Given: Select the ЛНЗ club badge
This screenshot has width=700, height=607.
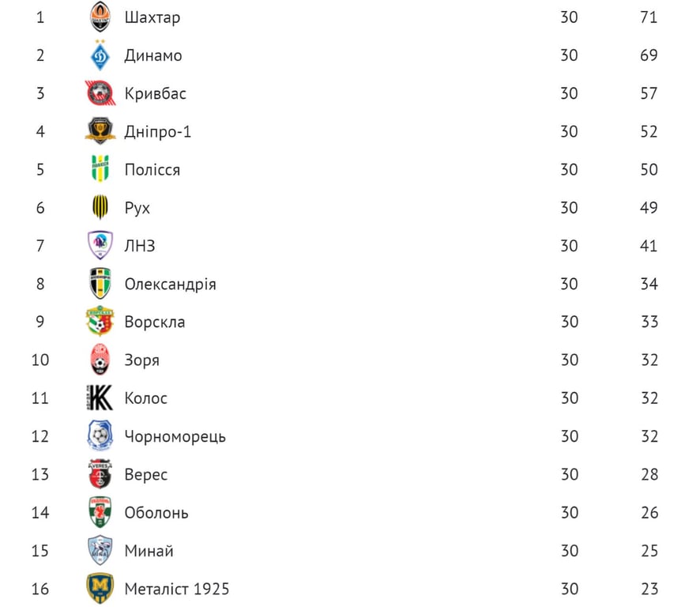Looking at the screenshot, I should pos(100,246).
